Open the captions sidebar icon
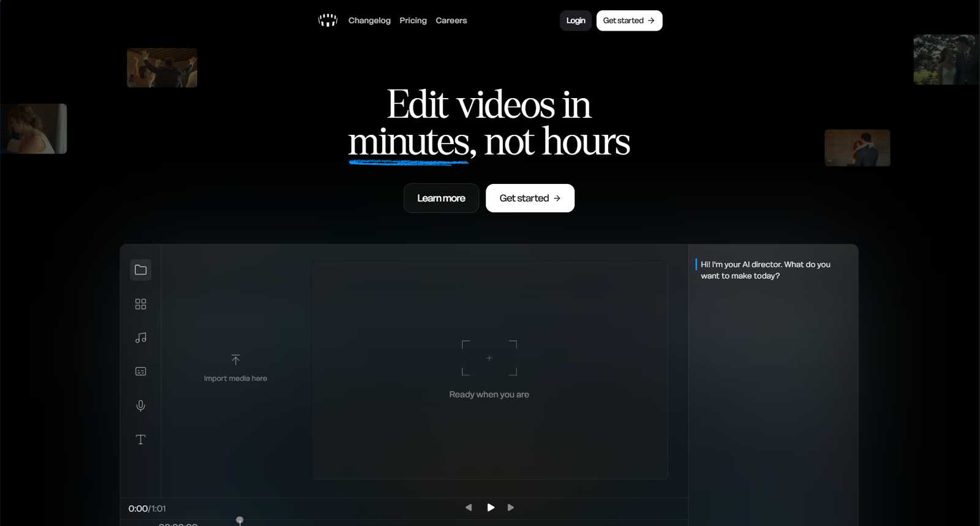Viewport: 980px width, 526px height. tap(141, 372)
